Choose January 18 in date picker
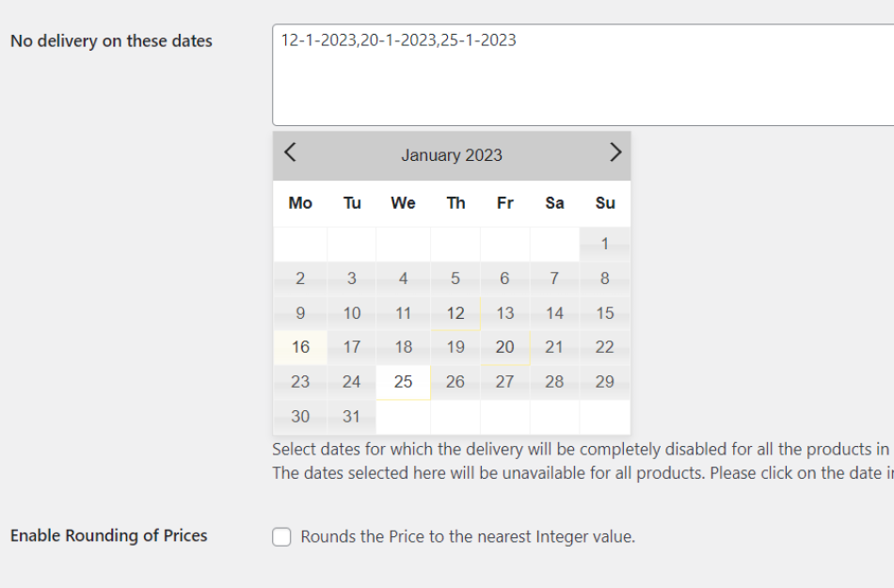894x588 pixels. pos(403,347)
